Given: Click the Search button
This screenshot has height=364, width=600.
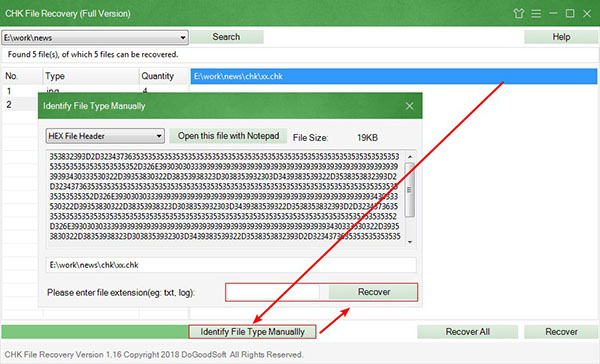Looking at the screenshot, I should pyautogui.click(x=227, y=37).
